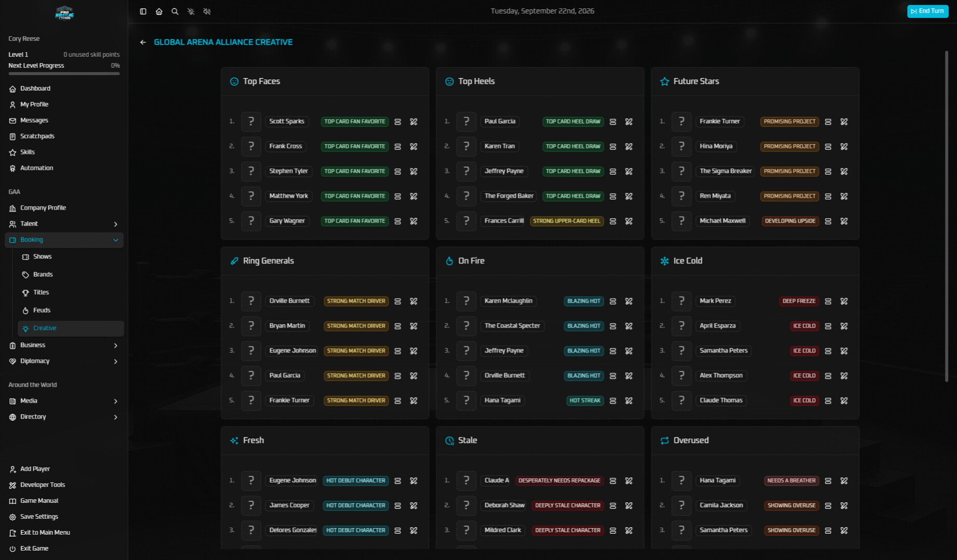
Task: Click the stacked-bars icon on Karen Tran's row
Action: pyautogui.click(x=613, y=147)
